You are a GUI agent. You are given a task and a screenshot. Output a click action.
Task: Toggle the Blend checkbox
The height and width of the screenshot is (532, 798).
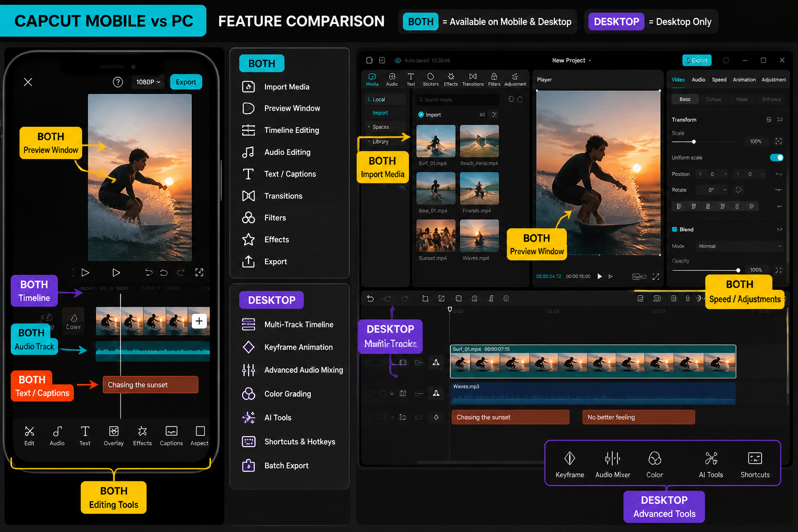pyautogui.click(x=674, y=229)
